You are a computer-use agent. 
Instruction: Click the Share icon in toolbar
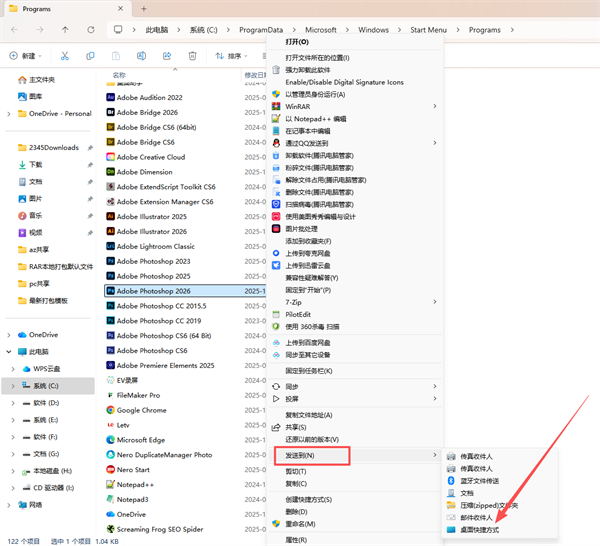pos(167,56)
